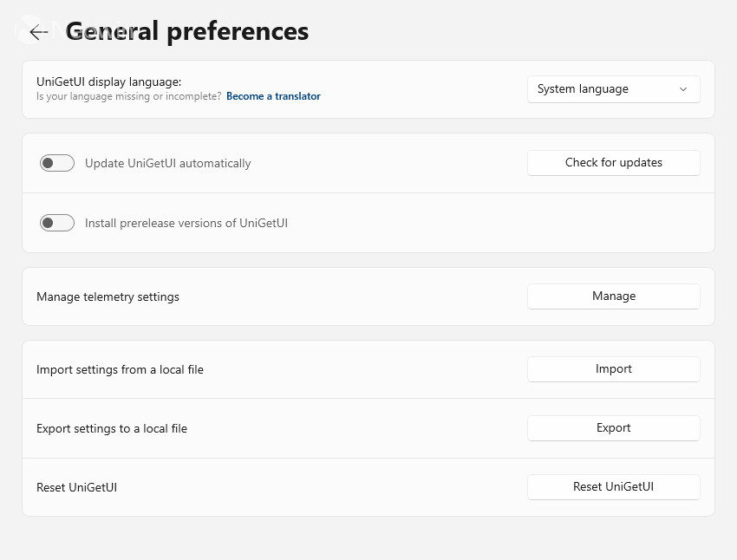Open telemetry settings with Manage button

(x=613, y=296)
